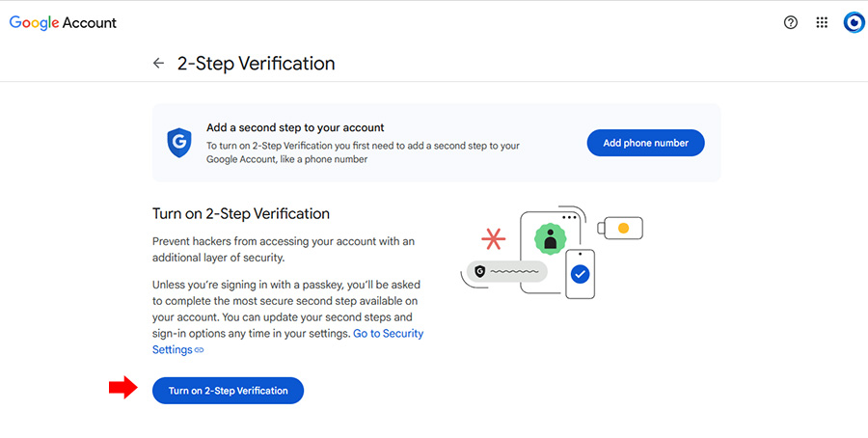Click 'Unless you're signing in with a passkey' paragraph
The image size is (868, 438).
287,317
